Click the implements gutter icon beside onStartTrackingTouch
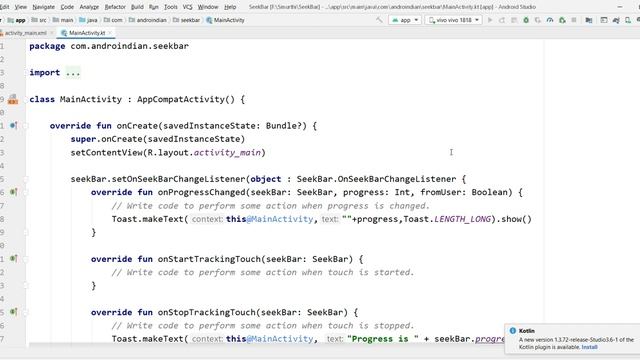This screenshot has width=640, height=360. [x=13, y=259]
